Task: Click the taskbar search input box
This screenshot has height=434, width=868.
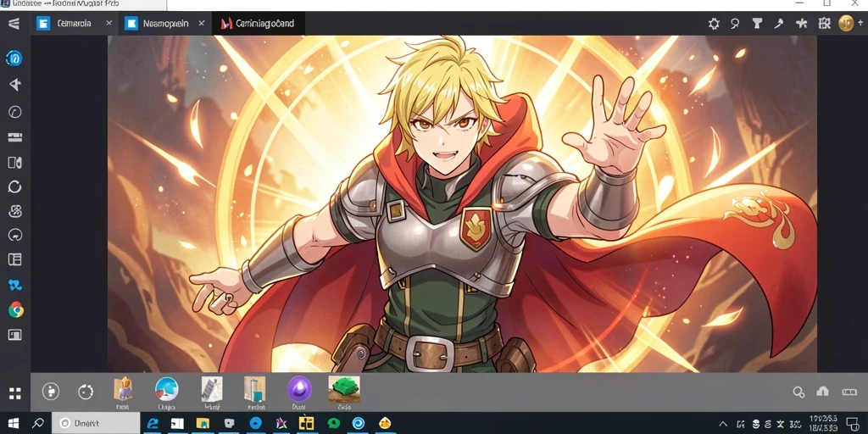Action: click(96, 424)
